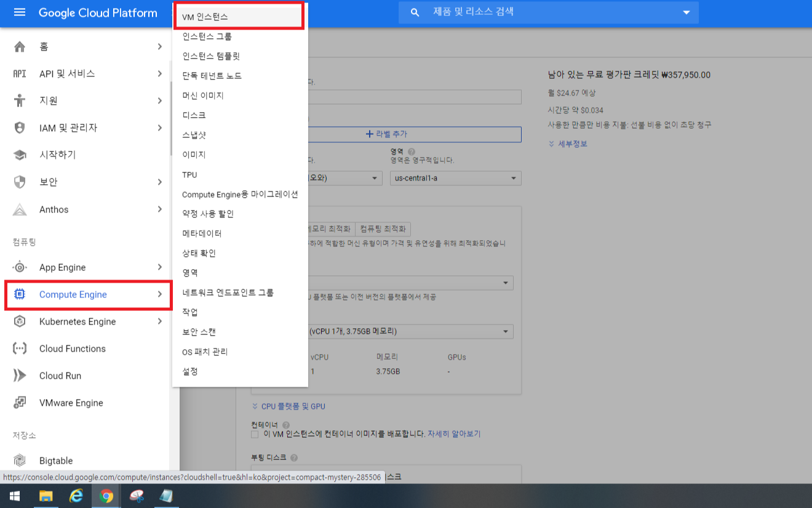Click the Bigtable icon

pos(20,461)
